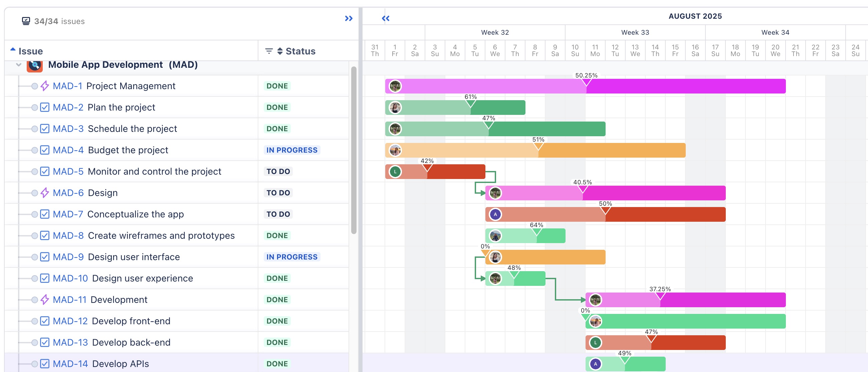868x372 pixels.
Task: Toggle the task checkbox icon for MAD-9
Action: 45,257
